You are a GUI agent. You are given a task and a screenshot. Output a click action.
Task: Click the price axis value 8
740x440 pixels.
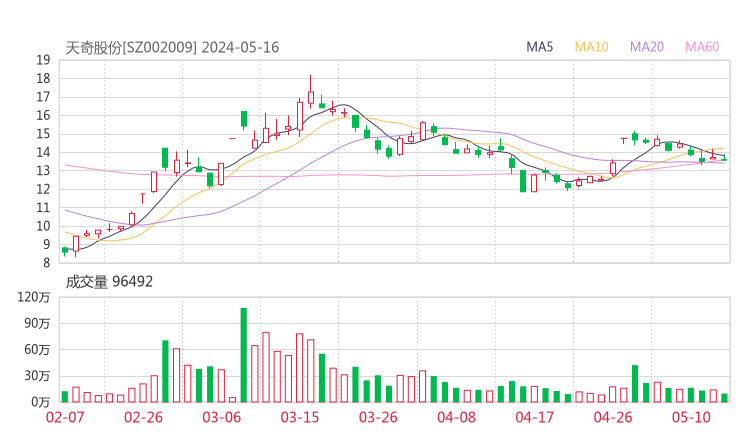pos(46,263)
